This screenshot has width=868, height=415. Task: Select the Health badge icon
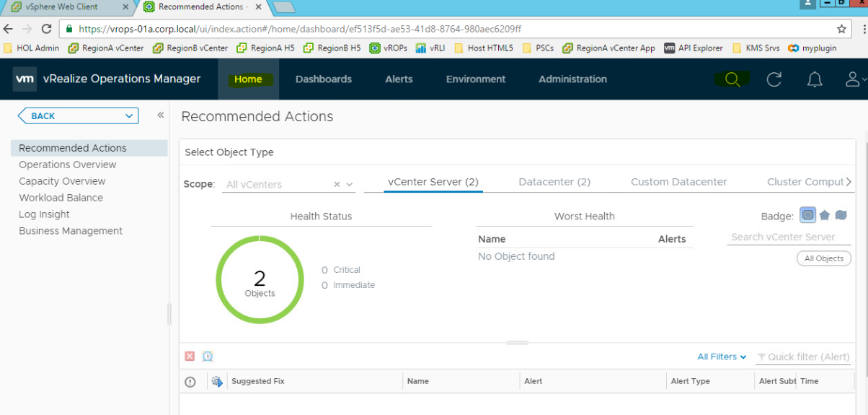pyautogui.click(x=807, y=215)
